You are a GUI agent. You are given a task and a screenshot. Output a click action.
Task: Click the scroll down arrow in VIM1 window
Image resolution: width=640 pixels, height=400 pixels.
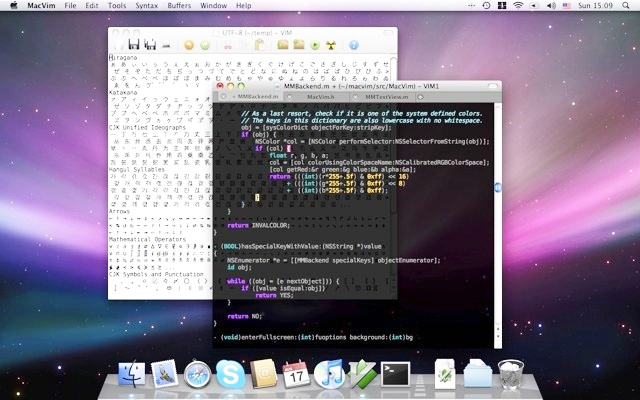point(498,336)
